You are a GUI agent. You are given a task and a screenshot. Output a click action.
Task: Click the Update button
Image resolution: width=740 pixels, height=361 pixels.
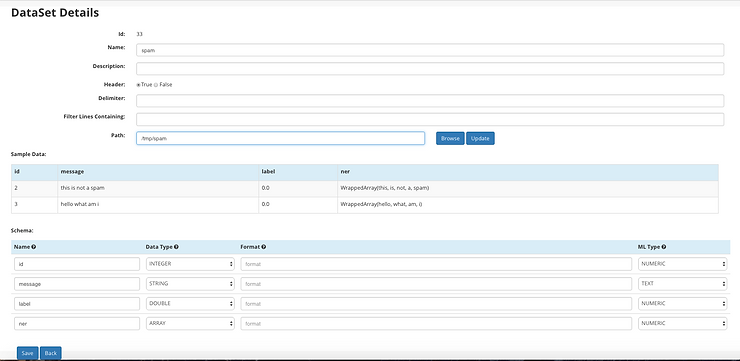[x=480, y=138]
